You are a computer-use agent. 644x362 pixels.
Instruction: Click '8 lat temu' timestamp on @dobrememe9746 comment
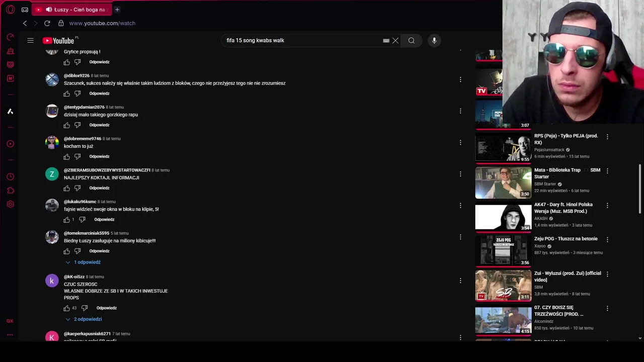(x=112, y=139)
